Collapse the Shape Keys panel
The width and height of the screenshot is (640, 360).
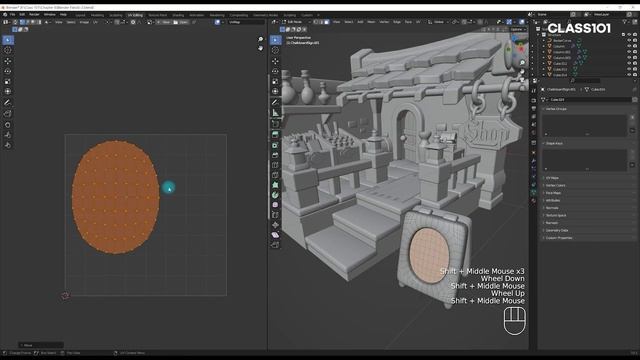coord(554,144)
